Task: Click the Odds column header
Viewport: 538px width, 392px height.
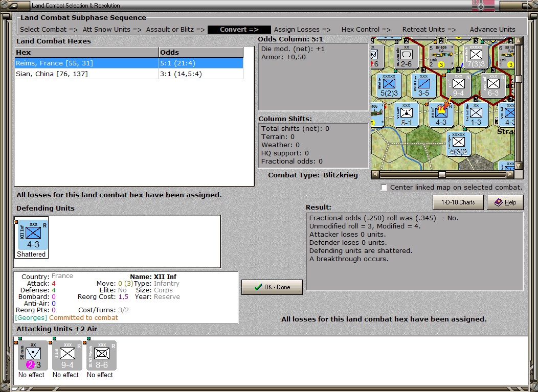Action: tap(201, 52)
